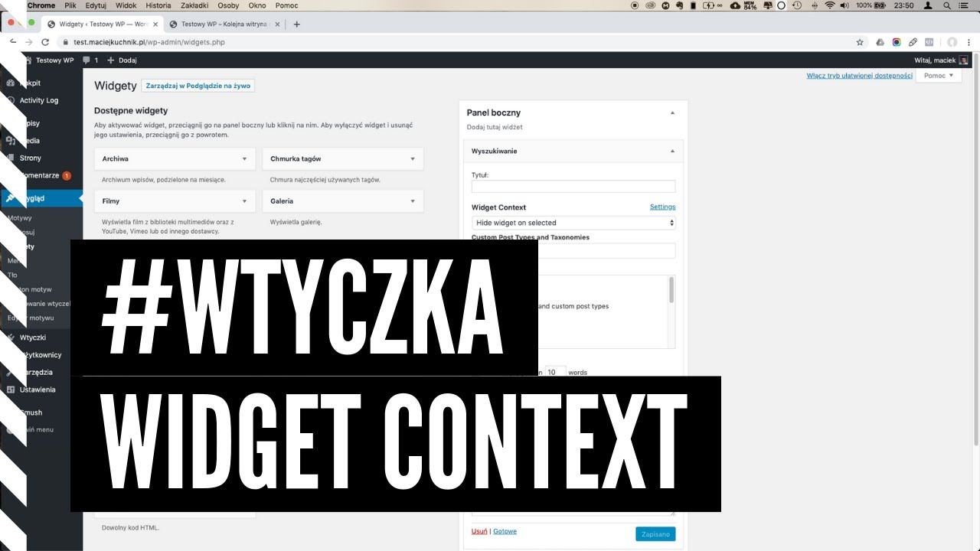Open Ustawienia in WordPress sidebar
This screenshot has height=551, width=980.
[38, 390]
